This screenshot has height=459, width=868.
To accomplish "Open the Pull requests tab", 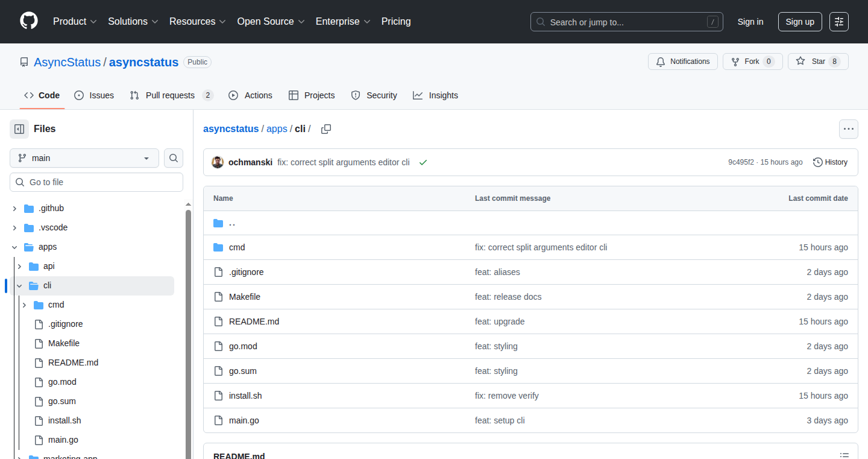I will pos(172,95).
